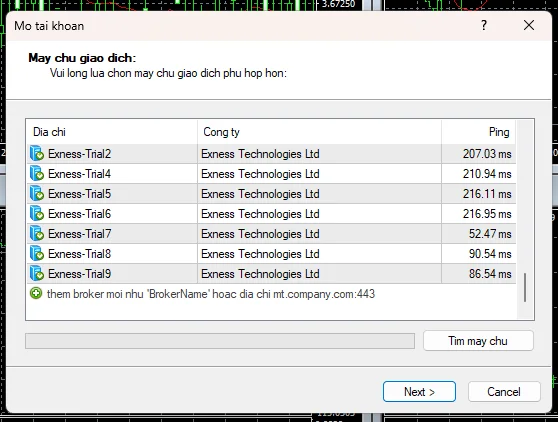This screenshot has height=422, width=558.
Task: Select the Exness-Trial2 server row
Action: point(271,154)
